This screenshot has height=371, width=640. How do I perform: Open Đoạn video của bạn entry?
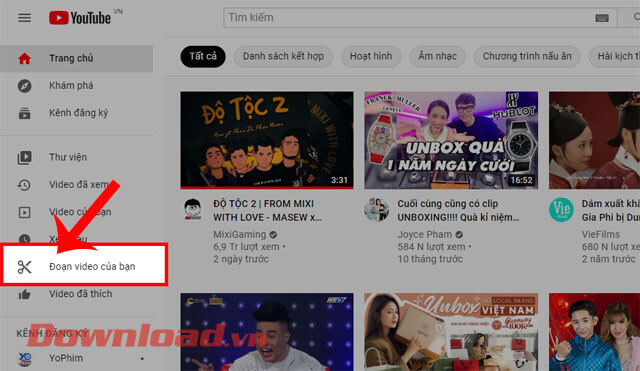click(84, 267)
